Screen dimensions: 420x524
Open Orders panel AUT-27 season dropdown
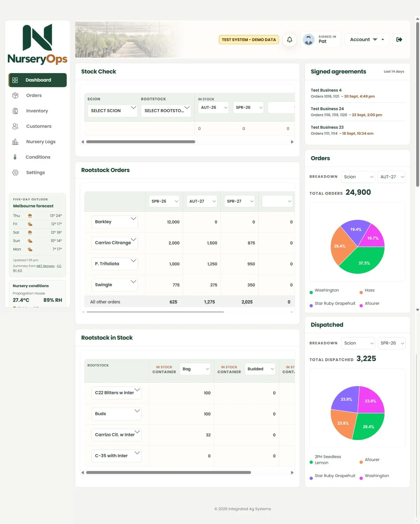[x=391, y=177]
